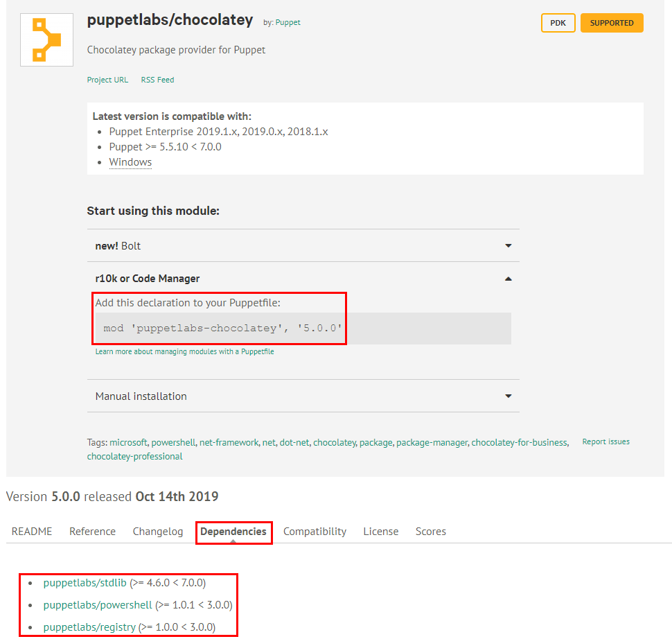Click the Puppet Enterprise 2019.1.x compatibility line
This screenshot has height=639, width=672.
(x=218, y=132)
